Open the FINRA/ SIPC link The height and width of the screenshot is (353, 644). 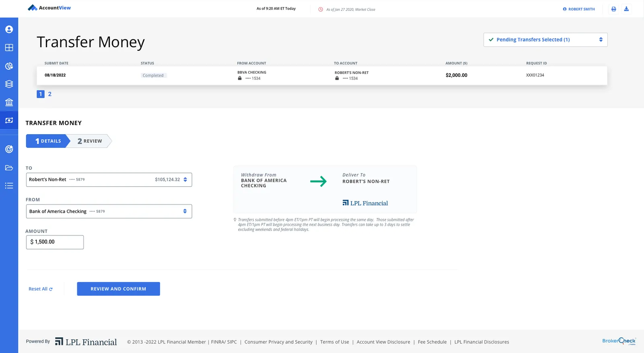point(224,342)
